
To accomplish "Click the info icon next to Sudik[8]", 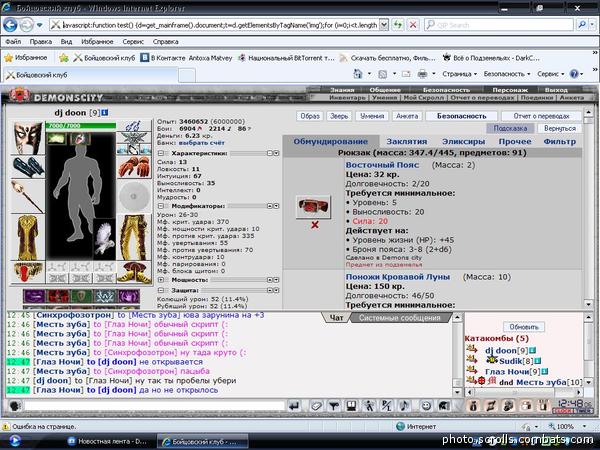I will click(x=538, y=361).
